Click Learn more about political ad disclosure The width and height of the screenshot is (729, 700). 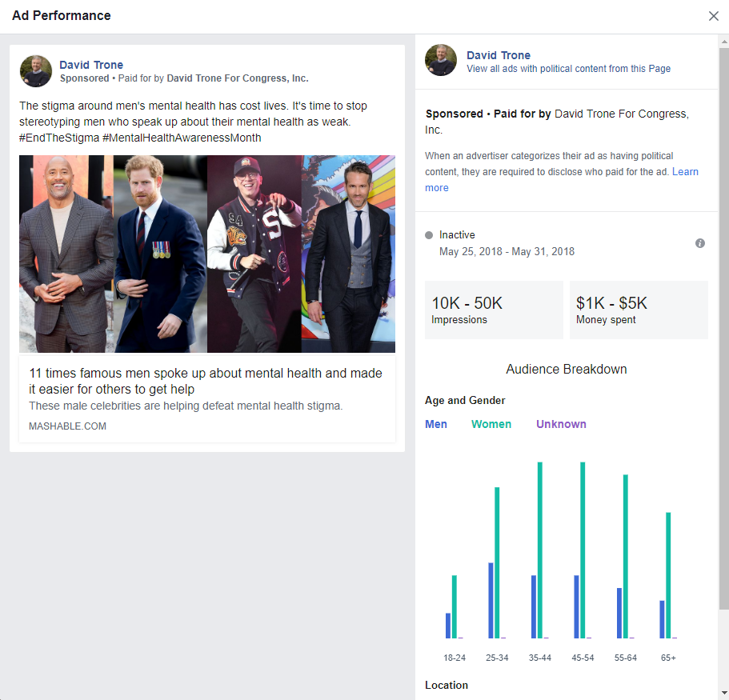click(561, 179)
